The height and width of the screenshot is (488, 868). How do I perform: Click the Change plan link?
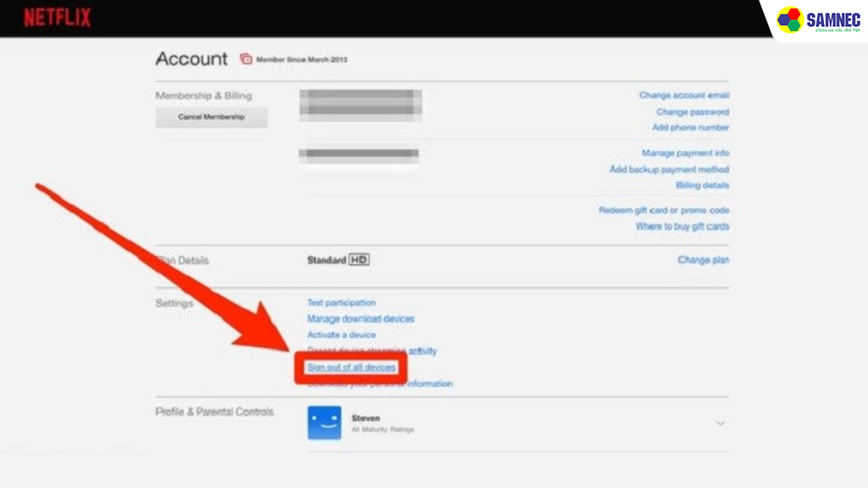coord(703,260)
